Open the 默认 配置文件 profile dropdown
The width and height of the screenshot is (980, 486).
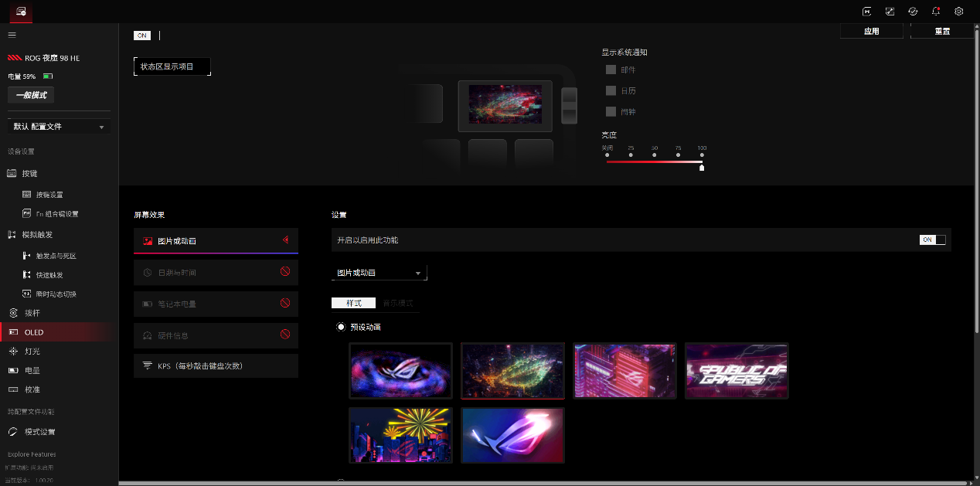click(x=59, y=127)
